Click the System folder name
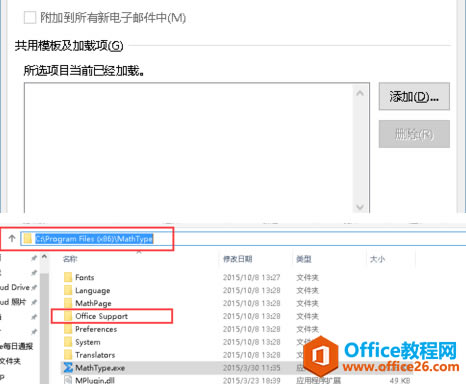This screenshot has width=466, height=384. pyautogui.click(x=88, y=342)
